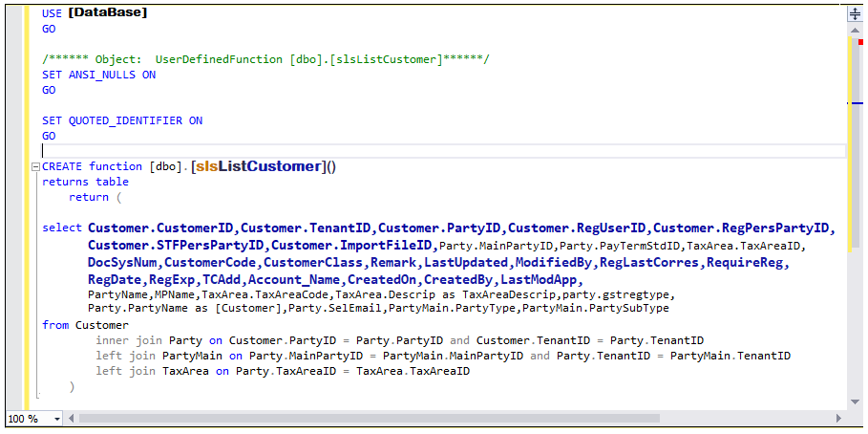This screenshot has width=868, height=434.
Task: Click the horizontal scrollbar thumb
Action: (x=370, y=418)
